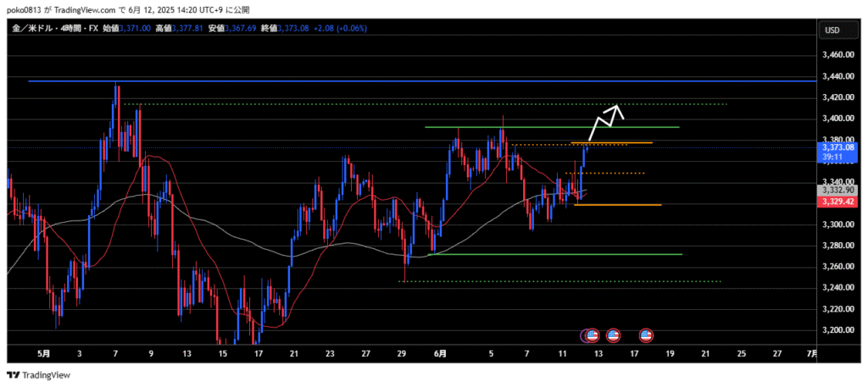
Task: Select the white zigzag arrow drawing
Action: coord(606,117)
